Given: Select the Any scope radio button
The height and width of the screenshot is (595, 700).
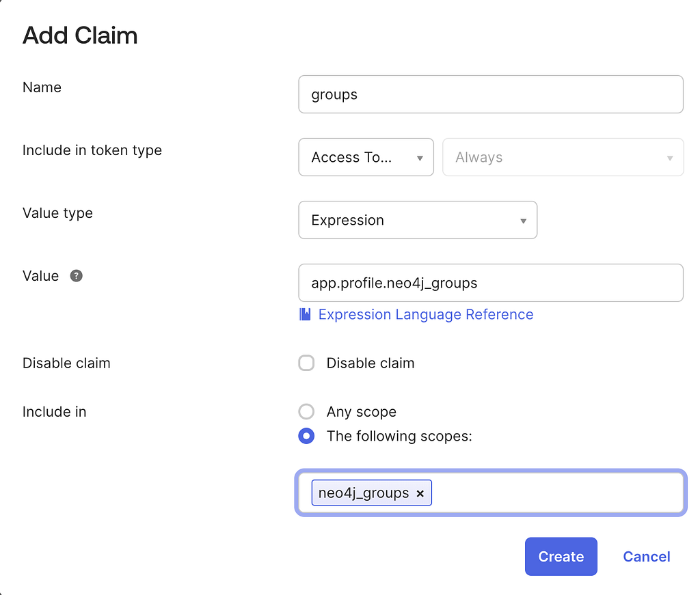Looking at the screenshot, I should click(306, 412).
